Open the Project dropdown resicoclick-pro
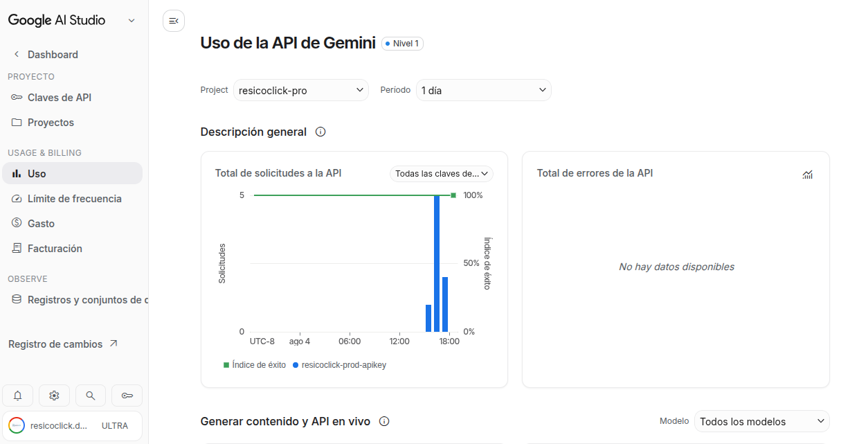The width and height of the screenshot is (868, 444). pyautogui.click(x=301, y=90)
